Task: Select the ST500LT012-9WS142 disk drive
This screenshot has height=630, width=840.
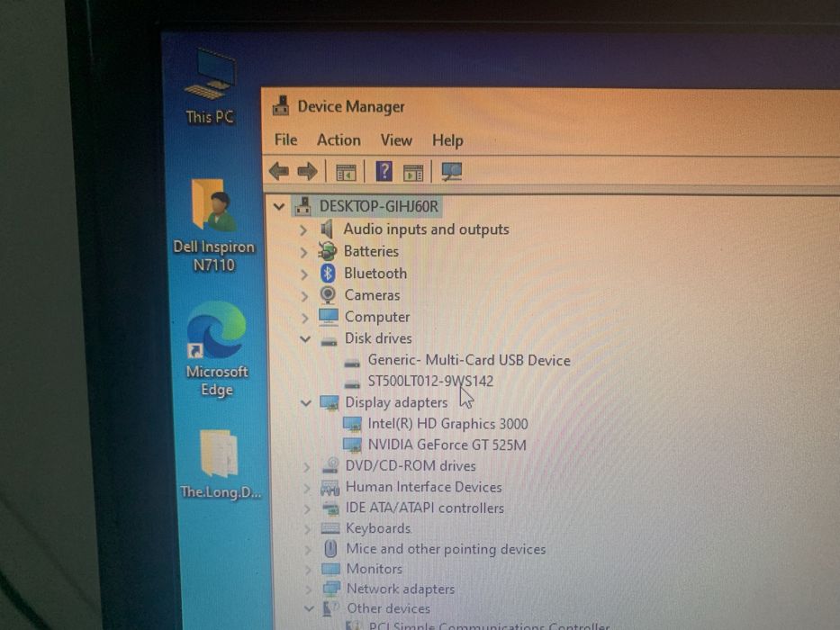Action: pyautogui.click(x=430, y=381)
